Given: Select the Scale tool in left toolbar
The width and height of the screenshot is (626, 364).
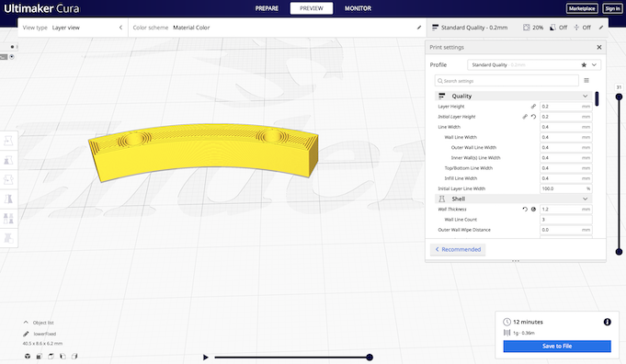Looking at the screenshot, I should pos(8,161).
